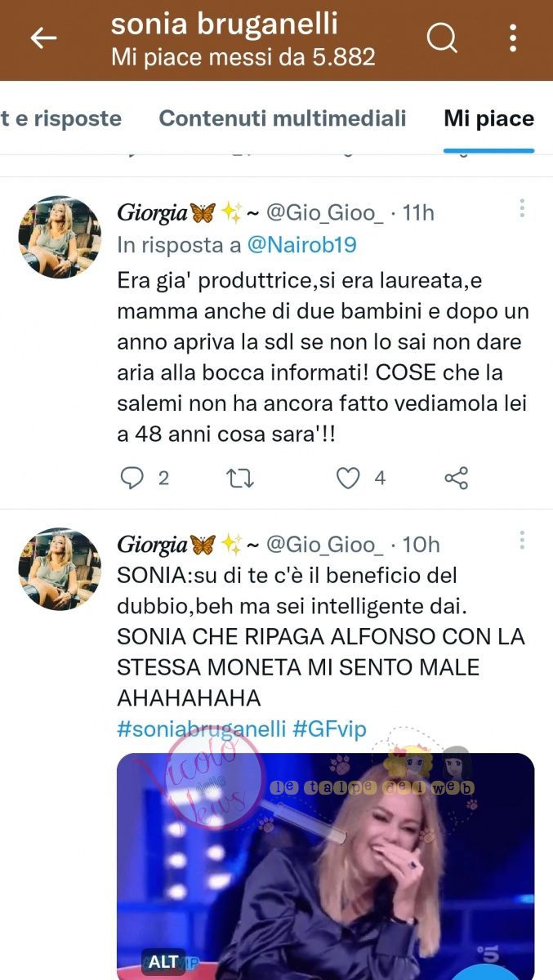Viewport: 553px width, 980px height.
Task: Open the Tweet e risposte tab
Action: coord(60,118)
